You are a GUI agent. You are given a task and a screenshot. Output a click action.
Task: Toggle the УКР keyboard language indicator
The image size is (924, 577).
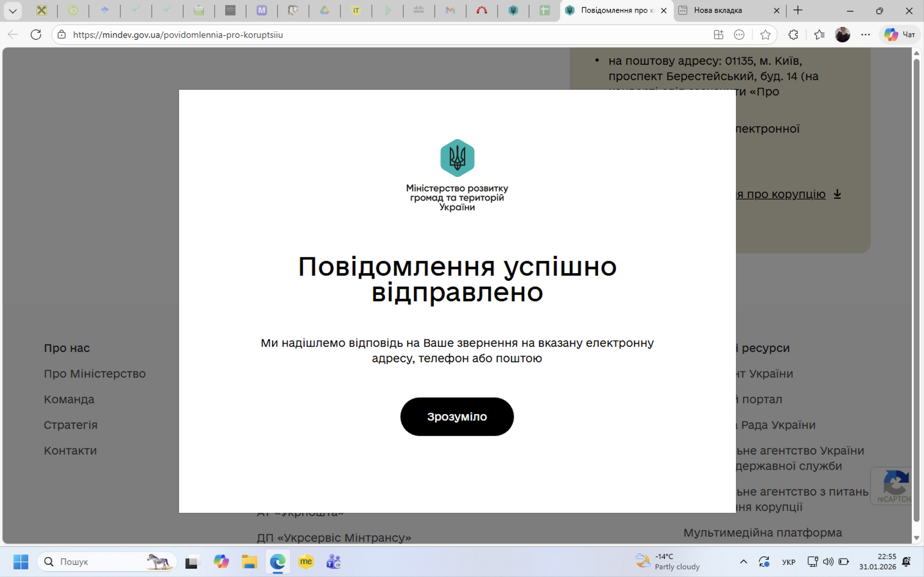click(x=788, y=562)
